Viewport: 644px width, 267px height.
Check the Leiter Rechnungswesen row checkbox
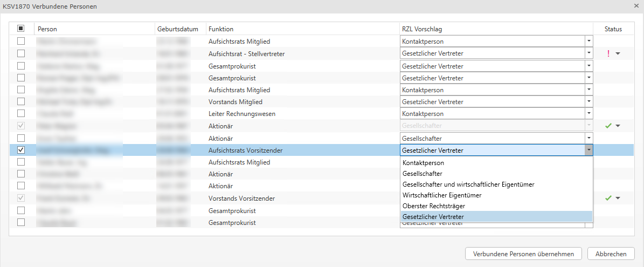point(21,114)
